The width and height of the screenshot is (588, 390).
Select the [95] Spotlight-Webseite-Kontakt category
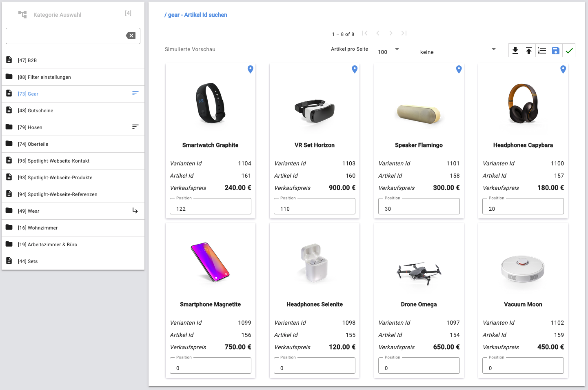click(x=73, y=161)
